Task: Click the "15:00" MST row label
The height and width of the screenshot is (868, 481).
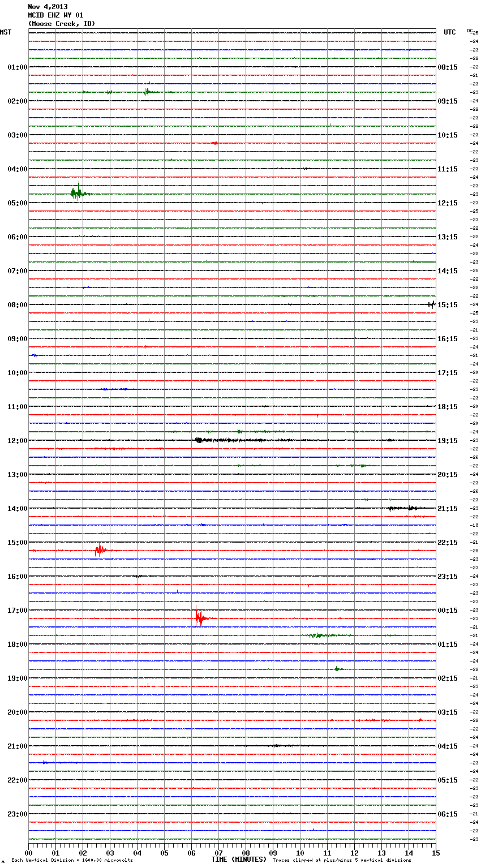Action: pos(18,543)
